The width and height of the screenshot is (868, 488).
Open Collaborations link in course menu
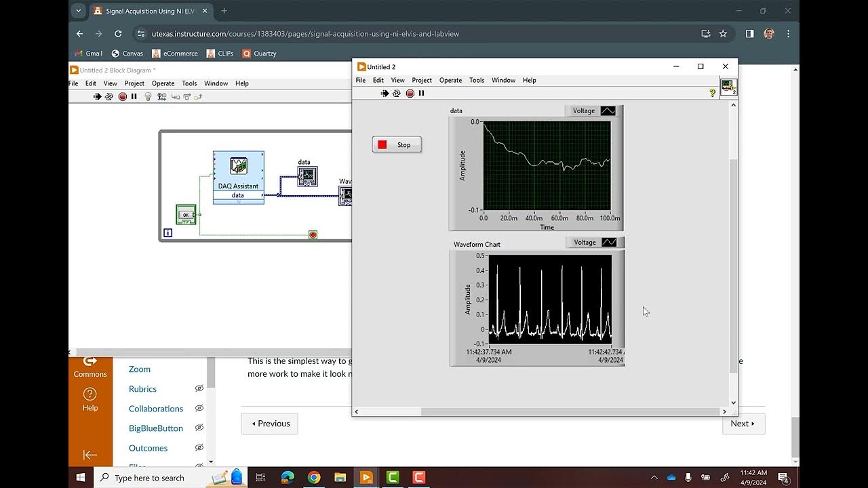(156, 409)
